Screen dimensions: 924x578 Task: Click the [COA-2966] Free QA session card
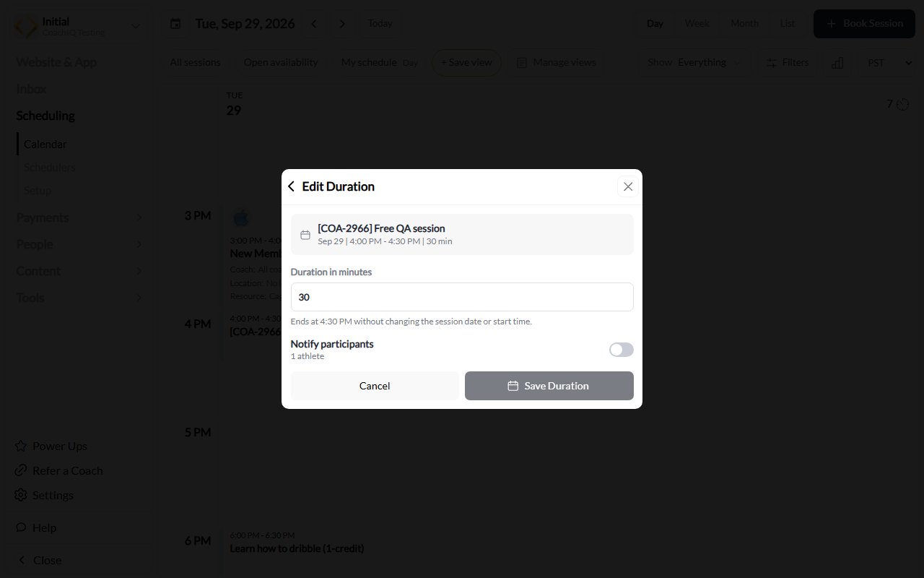pyautogui.click(x=462, y=235)
